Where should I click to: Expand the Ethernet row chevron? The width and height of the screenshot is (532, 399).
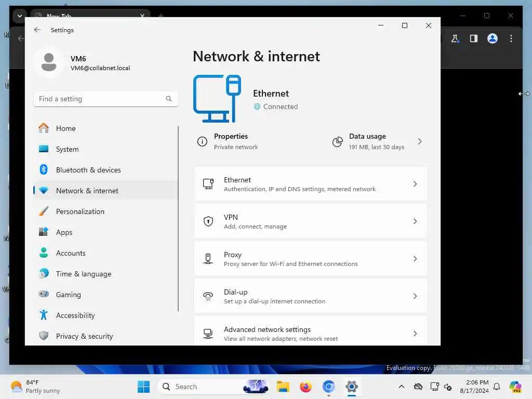(415, 184)
